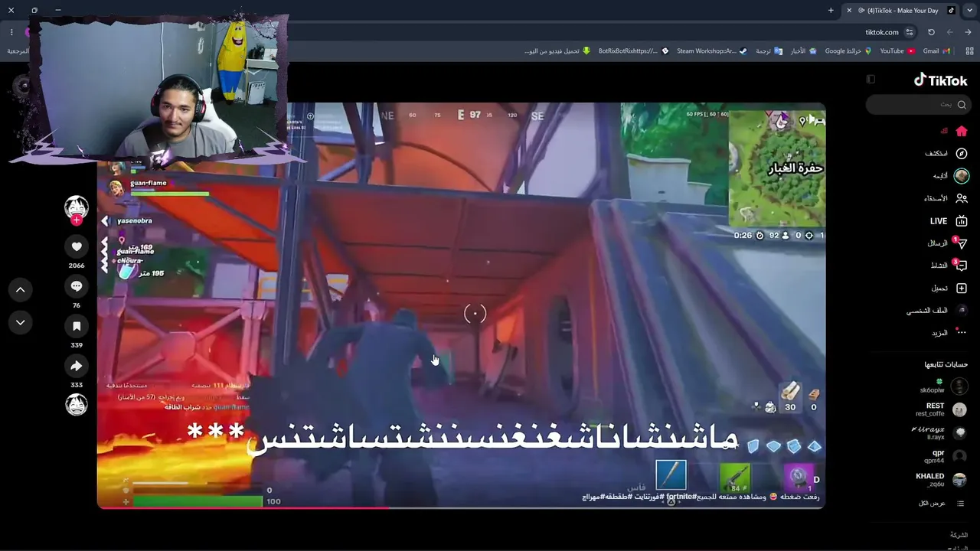
Task: Pause the playing Fortnite video
Action: point(461,305)
